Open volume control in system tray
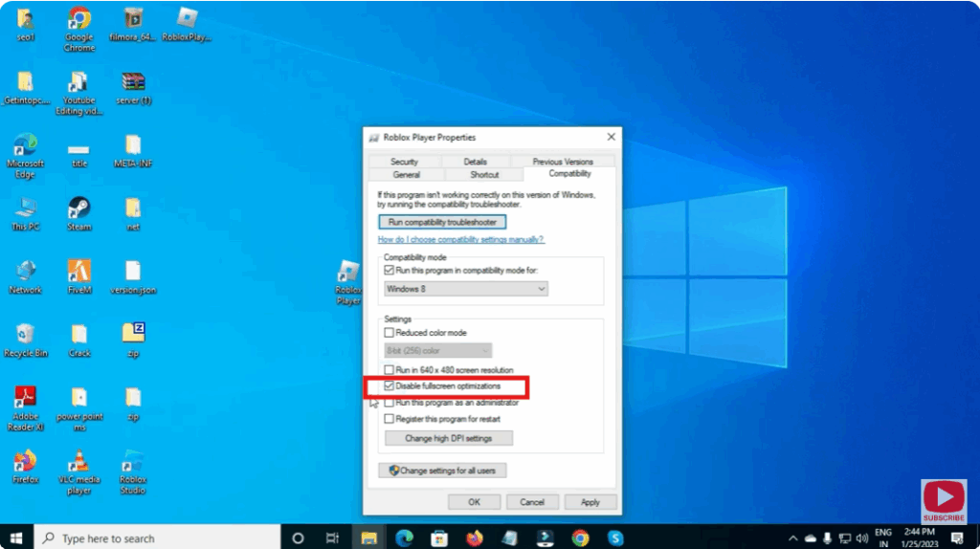980x549 pixels. tap(862, 538)
